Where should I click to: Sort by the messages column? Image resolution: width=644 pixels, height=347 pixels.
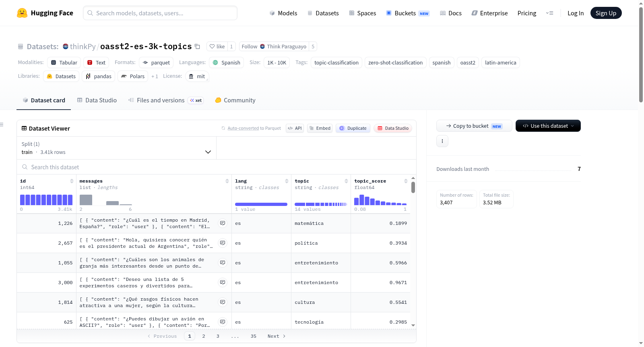point(227,181)
